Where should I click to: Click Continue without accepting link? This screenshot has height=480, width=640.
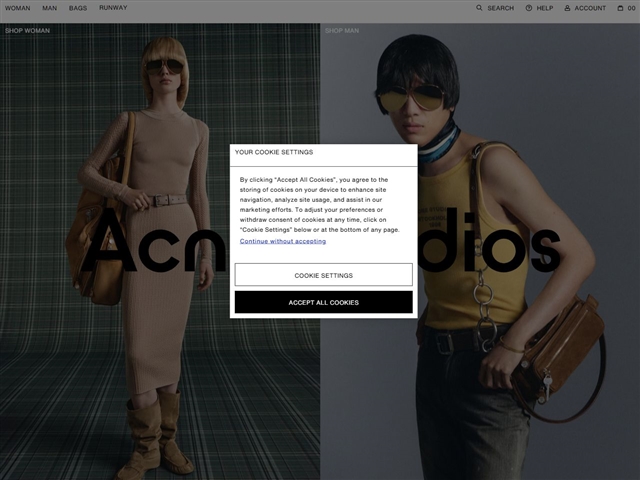[283, 241]
